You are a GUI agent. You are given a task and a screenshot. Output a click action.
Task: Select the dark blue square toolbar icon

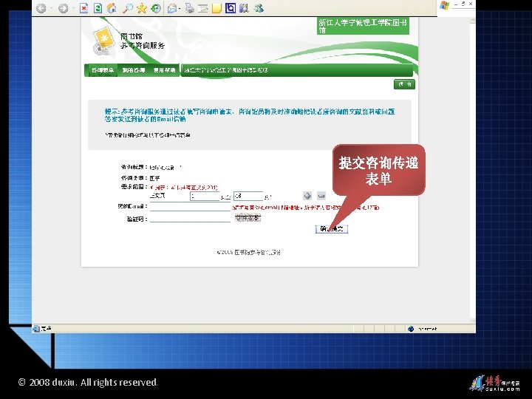(x=231, y=8)
